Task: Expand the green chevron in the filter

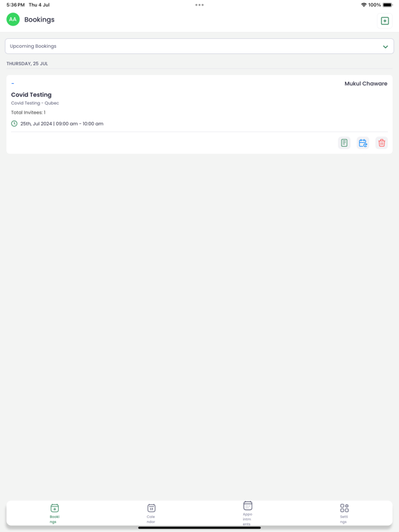Action: click(x=385, y=46)
